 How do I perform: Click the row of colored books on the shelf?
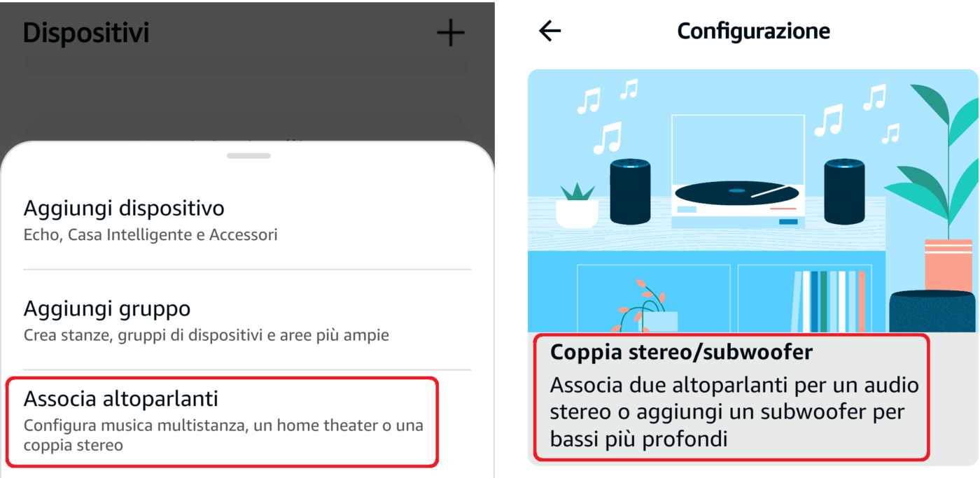pyautogui.click(x=829, y=301)
